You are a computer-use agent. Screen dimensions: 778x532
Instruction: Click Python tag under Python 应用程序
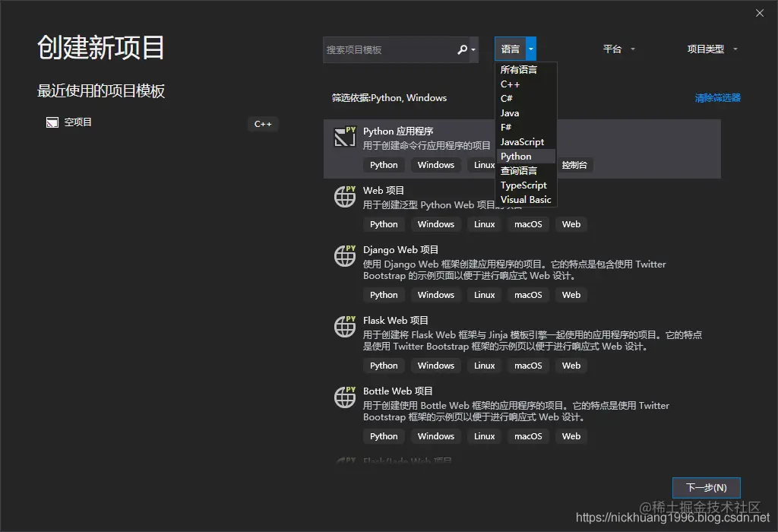(384, 165)
